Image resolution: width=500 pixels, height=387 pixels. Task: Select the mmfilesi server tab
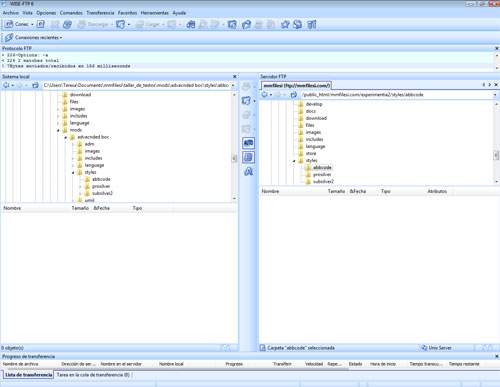pos(296,85)
